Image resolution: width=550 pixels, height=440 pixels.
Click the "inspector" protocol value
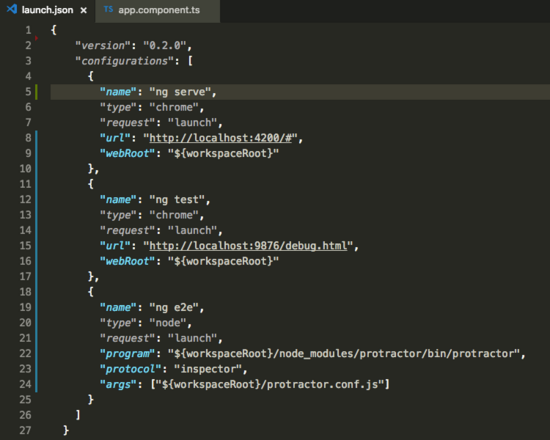[208, 369]
